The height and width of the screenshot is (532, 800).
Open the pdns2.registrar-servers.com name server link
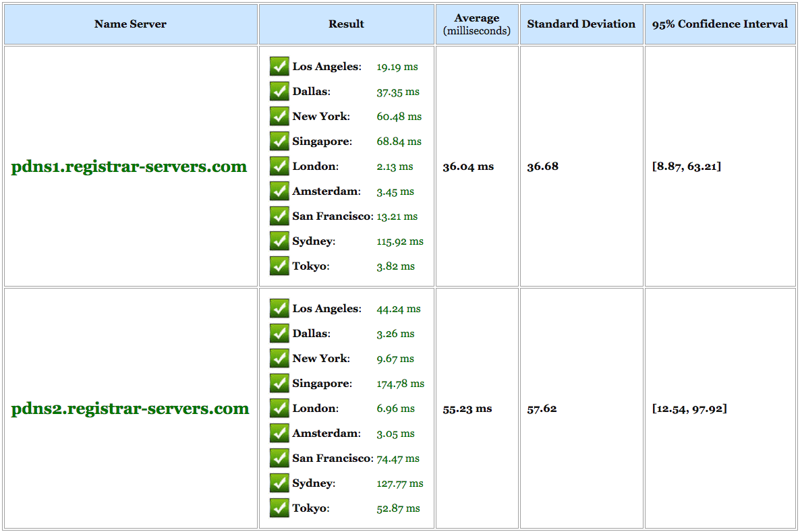[130, 409]
